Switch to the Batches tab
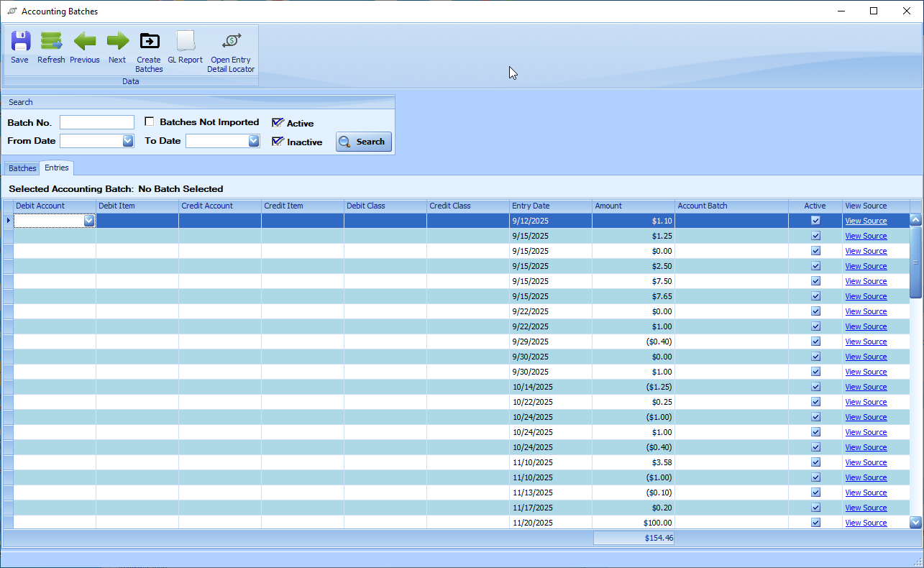The image size is (924, 568). point(22,168)
